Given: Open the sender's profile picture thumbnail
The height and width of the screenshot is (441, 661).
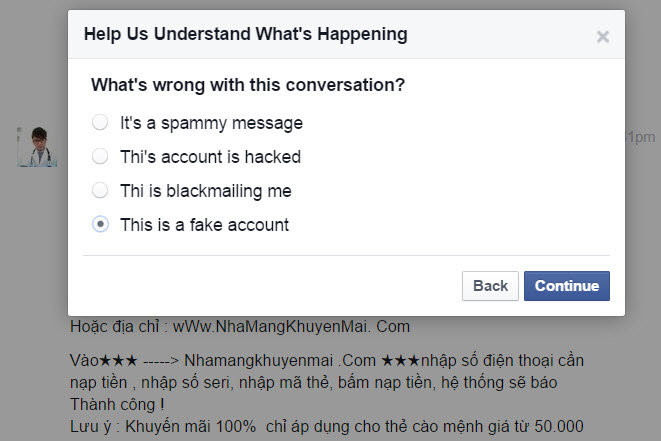Looking at the screenshot, I should 37,146.
